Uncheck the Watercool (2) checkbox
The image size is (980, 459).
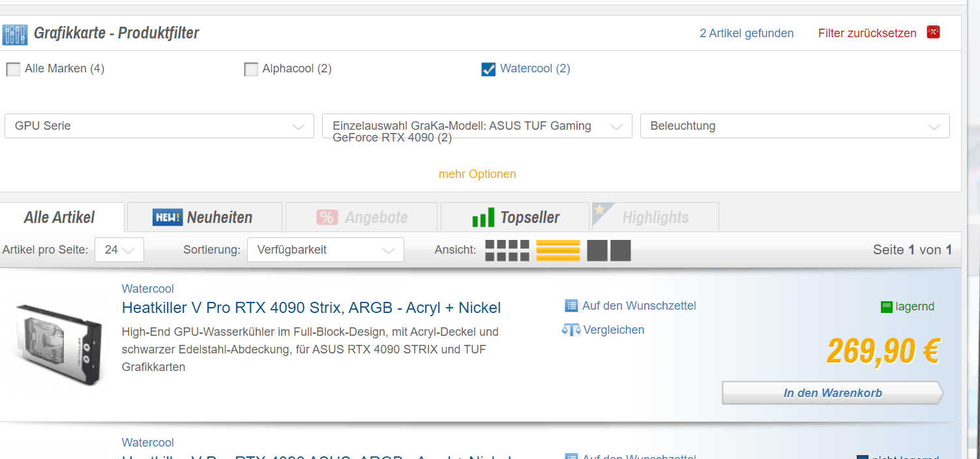click(488, 69)
